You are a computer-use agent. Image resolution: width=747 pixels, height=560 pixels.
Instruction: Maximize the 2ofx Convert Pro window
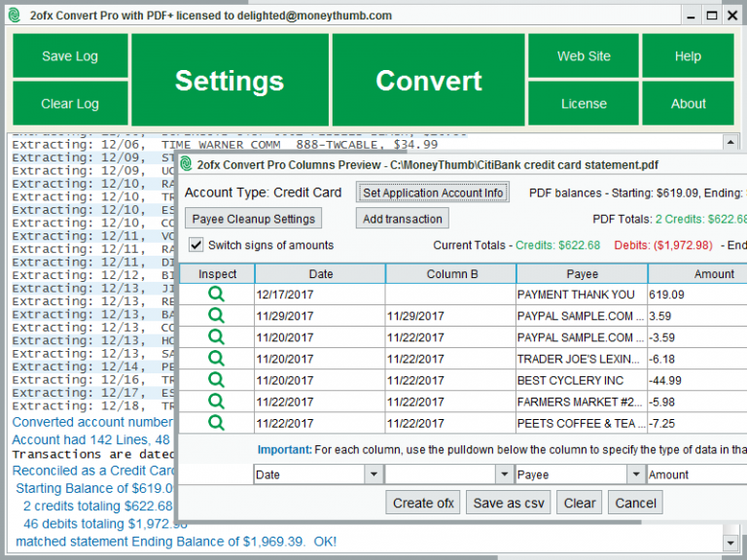click(x=712, y=16)
